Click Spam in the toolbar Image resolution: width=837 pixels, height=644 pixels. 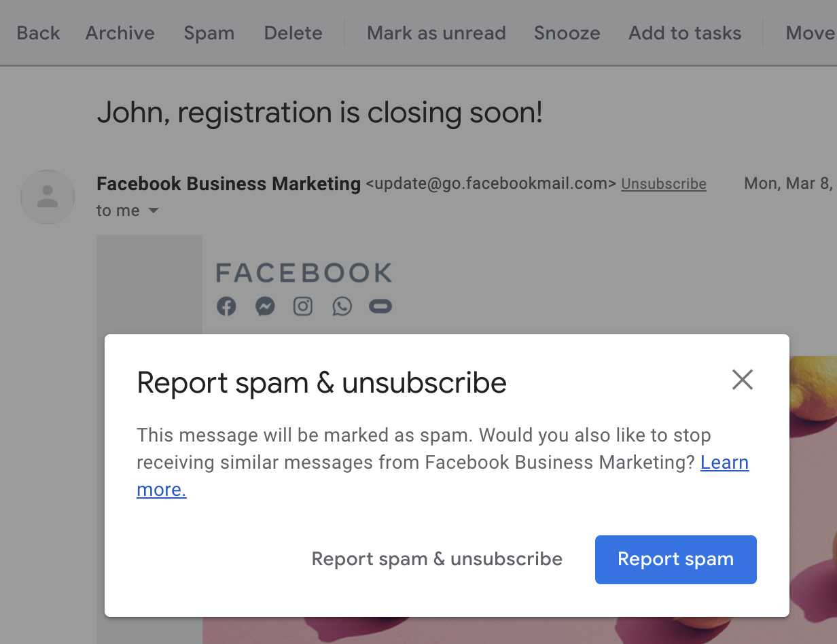point(209,33)
